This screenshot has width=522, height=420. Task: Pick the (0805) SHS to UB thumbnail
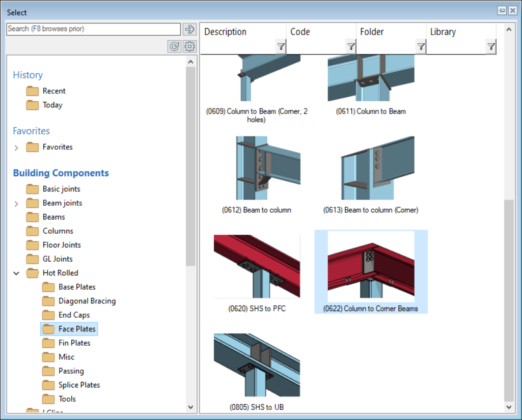[257, 366]
